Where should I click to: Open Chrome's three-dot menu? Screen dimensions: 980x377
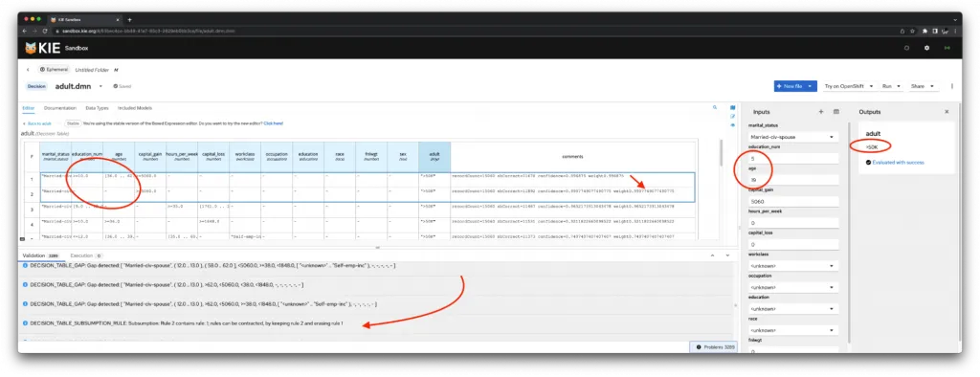[x=954, y=31]
